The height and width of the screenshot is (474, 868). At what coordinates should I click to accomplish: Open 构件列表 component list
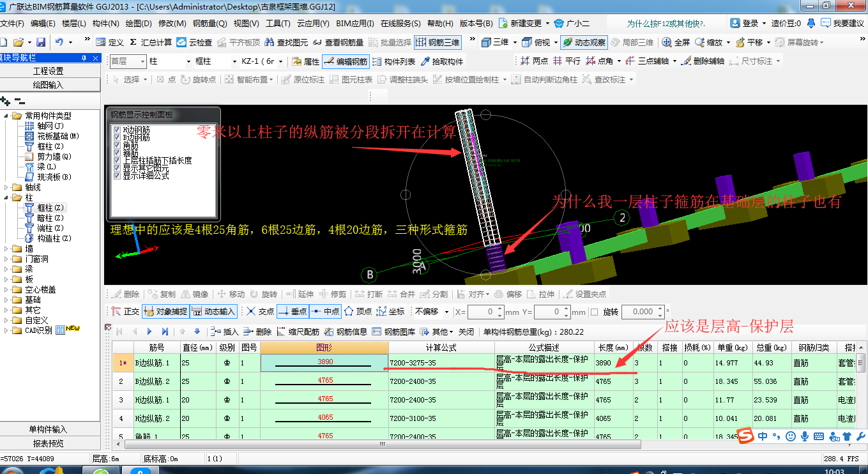(393, 61)
